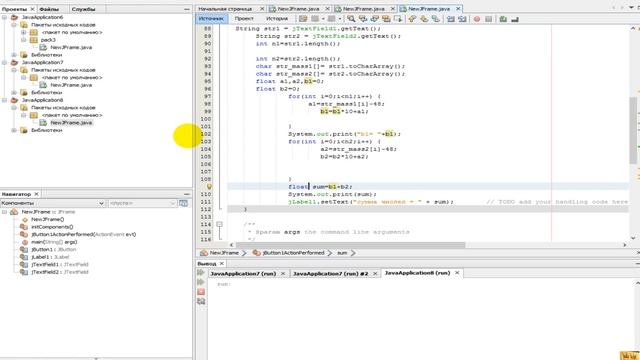This screenshot has width=640, height=360.
Task: Select highlighted NewJFrame.java under JavaApplication8
Action: [71, 122]
